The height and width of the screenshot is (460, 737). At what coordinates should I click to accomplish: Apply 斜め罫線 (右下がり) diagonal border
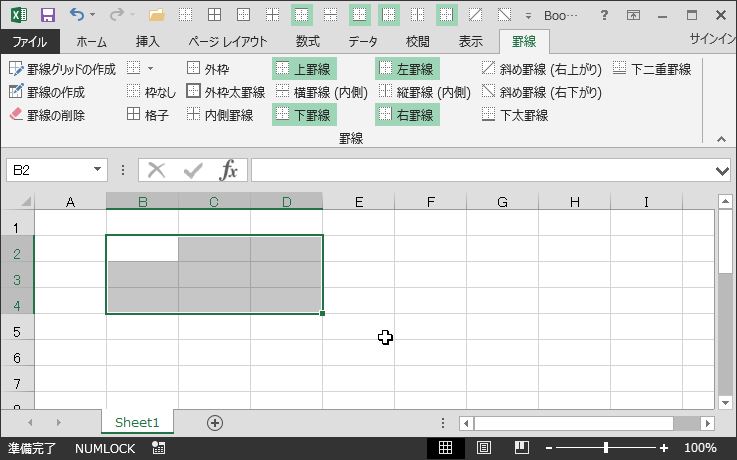point(541,92)
